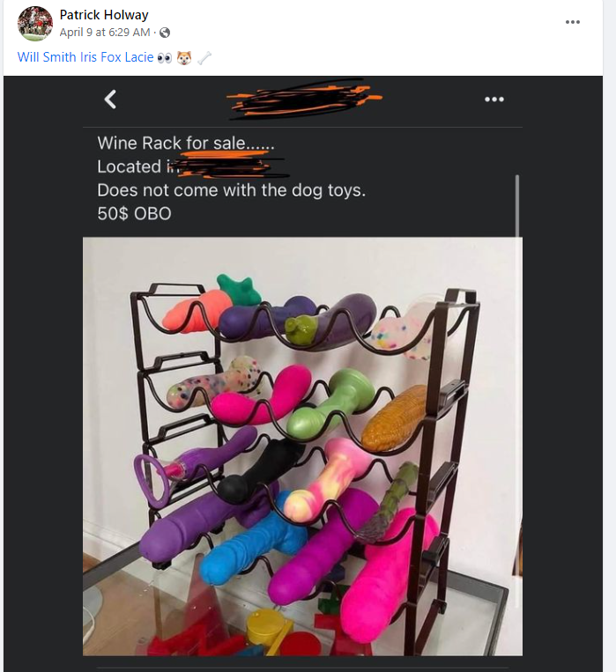Click the 'Wine Rack for sale' text line
The width and height of the screenshot is (616, 672).
point(185,144)
